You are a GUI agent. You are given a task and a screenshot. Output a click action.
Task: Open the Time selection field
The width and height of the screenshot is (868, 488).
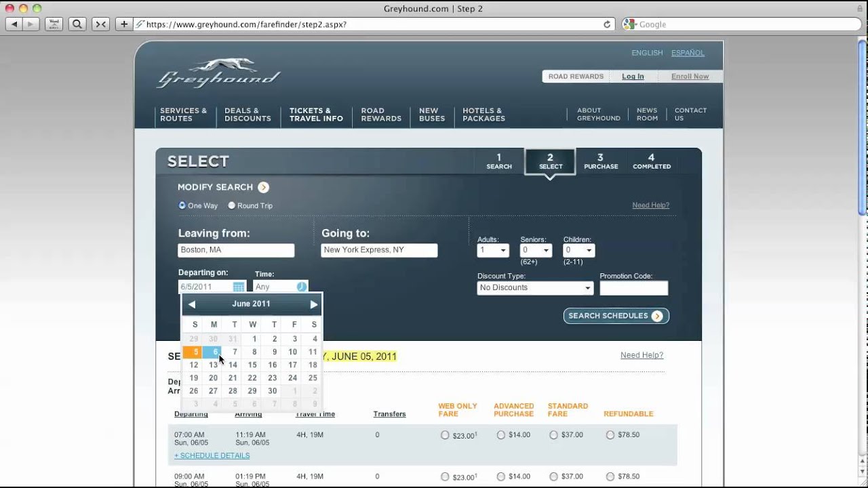click(x=281, y=287)
